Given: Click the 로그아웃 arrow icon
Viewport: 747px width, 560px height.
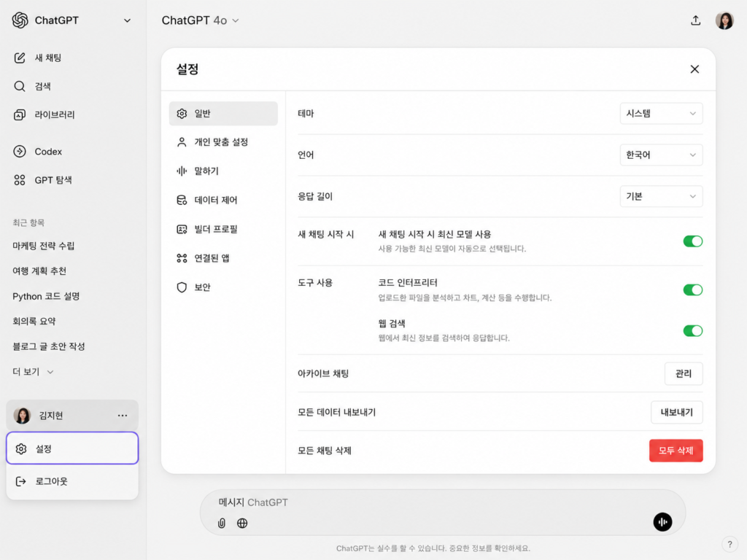Looking at the screenshot, I should tap(20, 481).
